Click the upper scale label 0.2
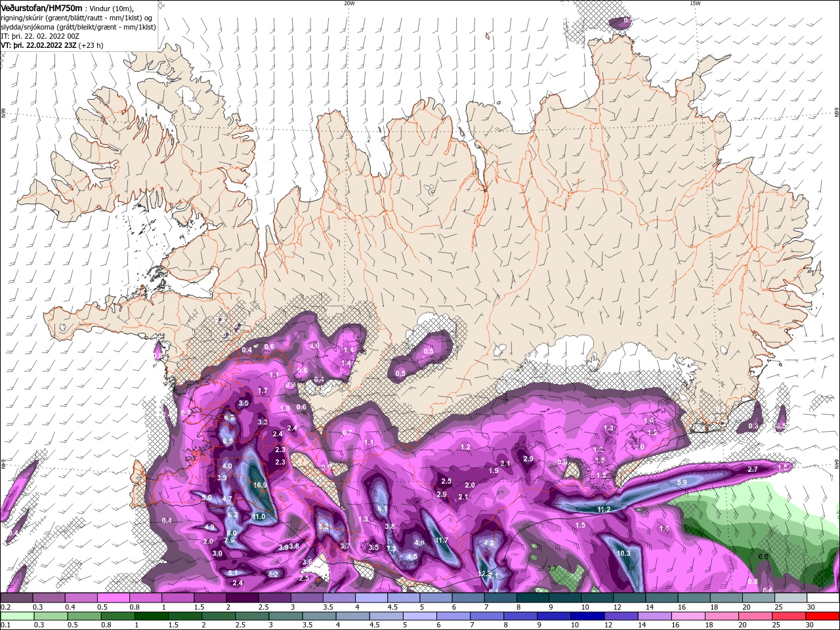The height and width of the screenshot is (630, 840). click(x=5, y=607)
